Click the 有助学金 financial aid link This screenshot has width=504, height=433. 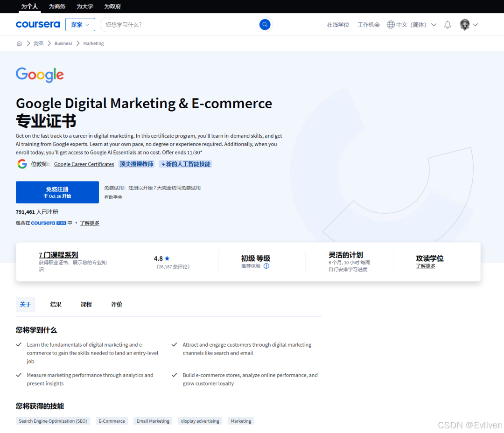point(113,197)
